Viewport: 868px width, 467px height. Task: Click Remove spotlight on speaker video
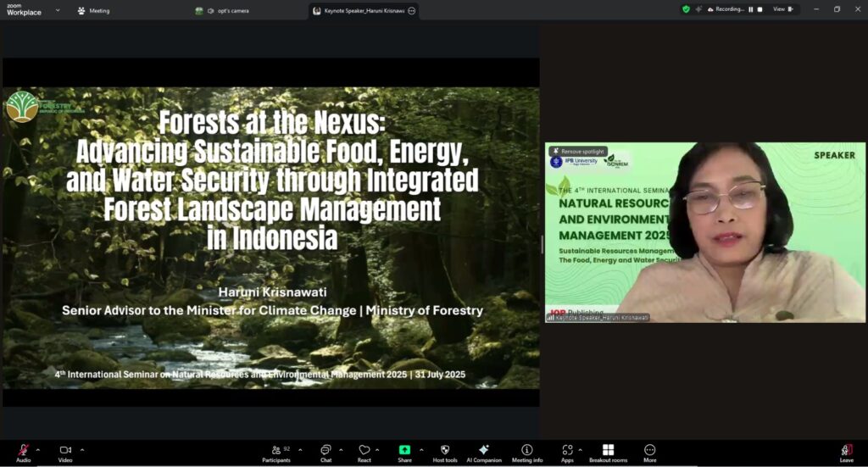point(579,151)
